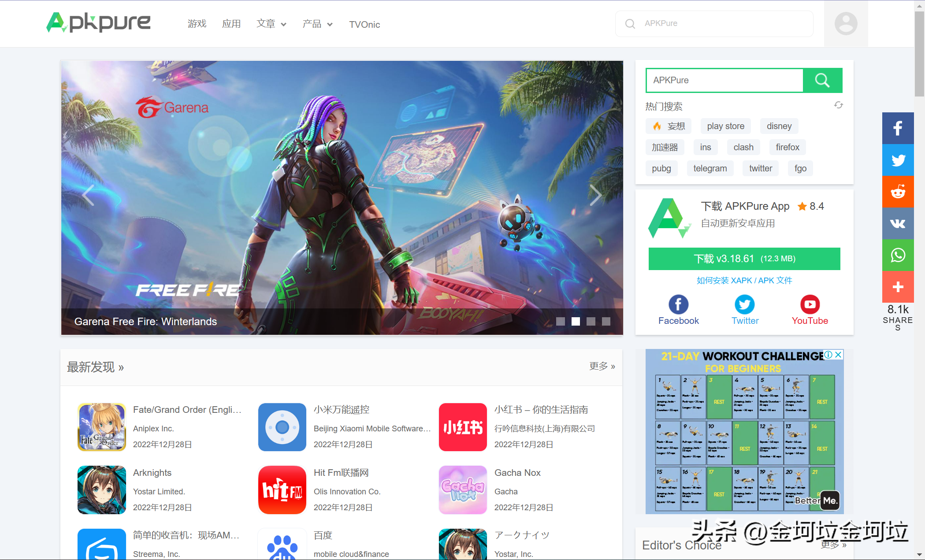Share via WhatsApp sidebar icon
925x560 pixels.
(898, 256)
